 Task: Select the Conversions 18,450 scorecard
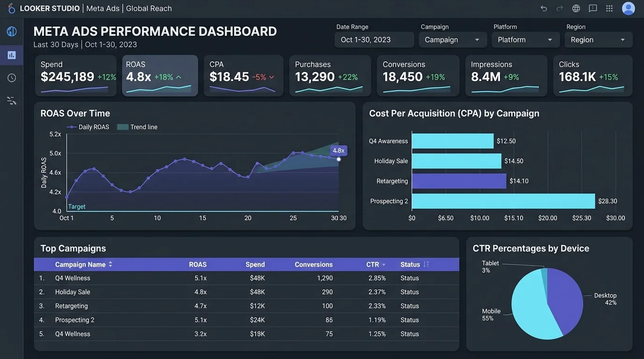click(418, 76)
